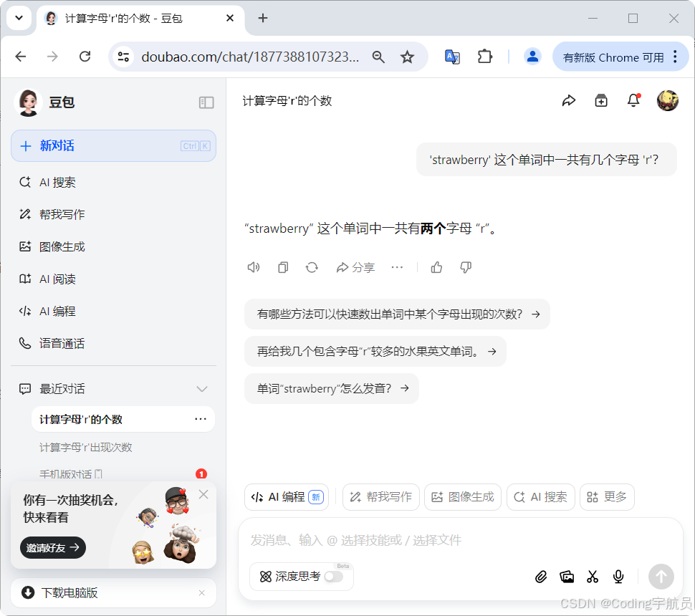Close the 计算字母'r'的个数 - 豆包 tab
The height and width of the screenshot is (616, 695).
point(229,18)
